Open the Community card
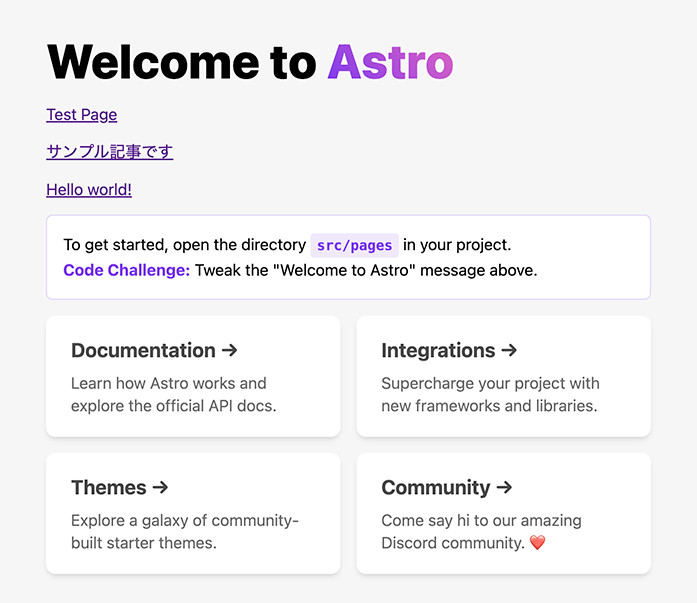 click(x=504, y=513)
